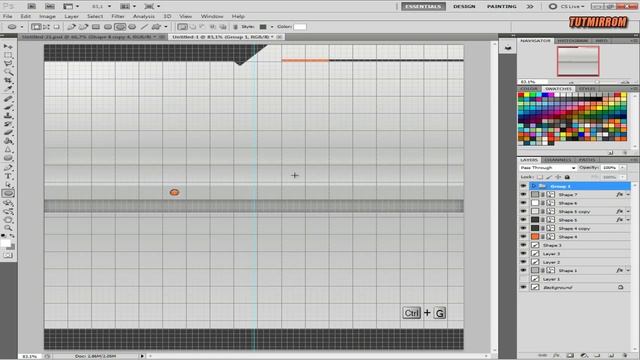The height and width of the screenshot is (360, 640).
Task: Select the Eraser tool
Action: coord(8,133)
